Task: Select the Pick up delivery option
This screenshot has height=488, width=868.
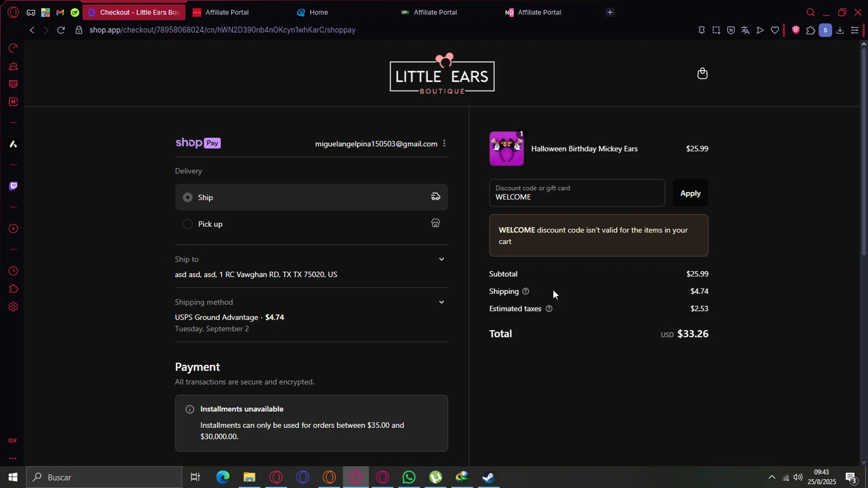Action: pyautogui.click(x=311, y=224)
